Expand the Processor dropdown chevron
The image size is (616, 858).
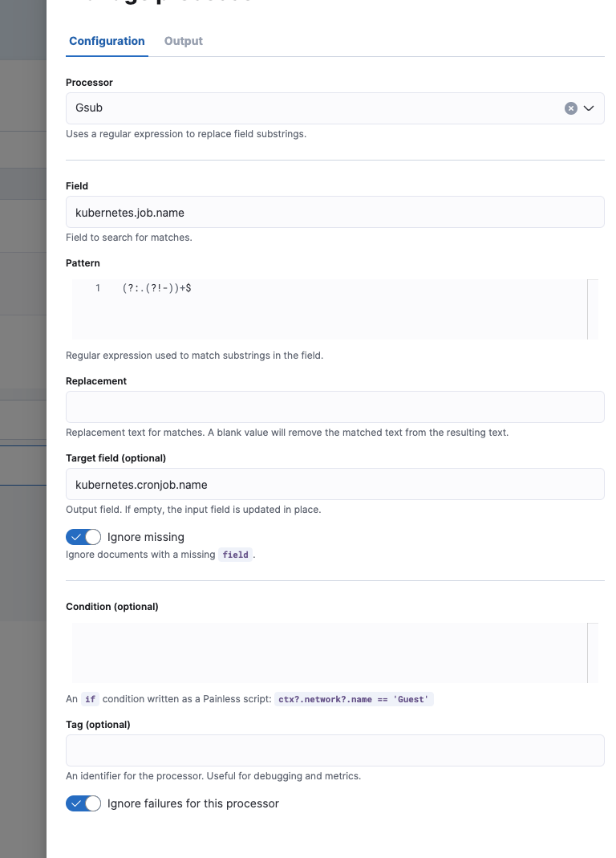(589, 108)
